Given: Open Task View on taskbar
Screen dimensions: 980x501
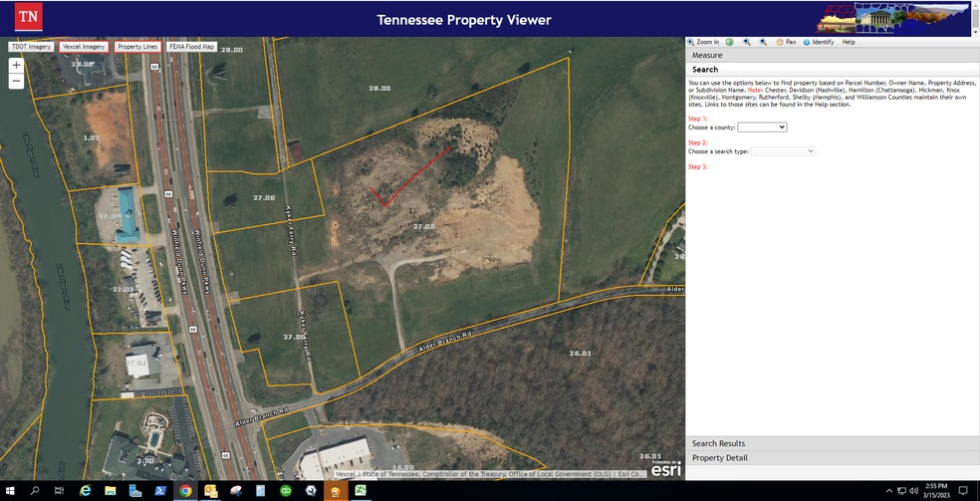Looking at the screenshot, I should (59, 490).
